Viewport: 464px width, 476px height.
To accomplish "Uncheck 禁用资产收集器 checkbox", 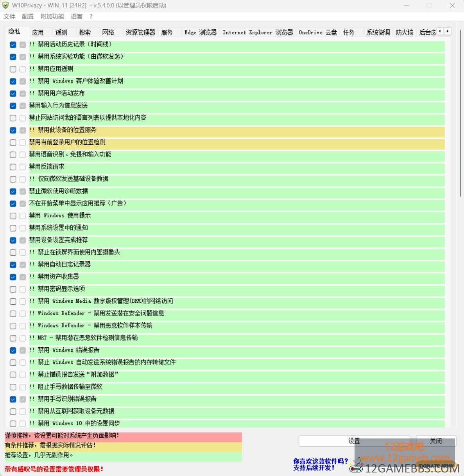I will click(13, 277).
